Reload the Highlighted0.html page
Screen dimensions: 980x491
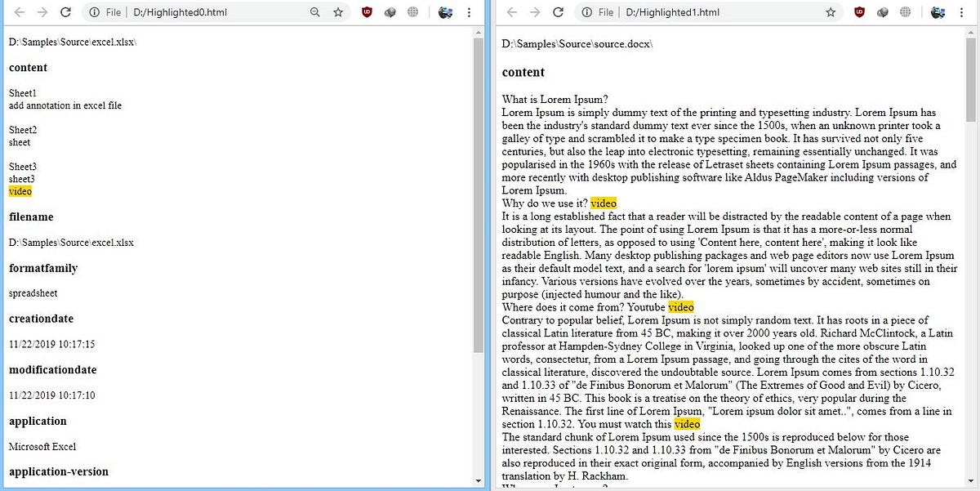coord(66,11)
